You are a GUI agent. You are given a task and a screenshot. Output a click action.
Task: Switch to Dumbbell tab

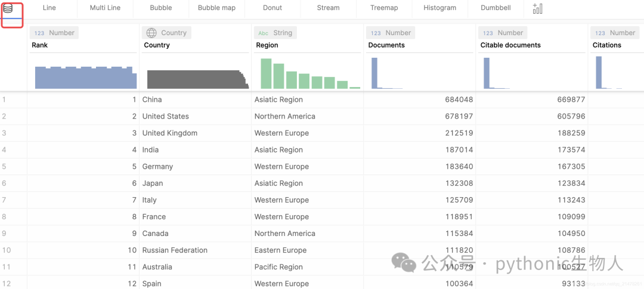click(496, 8)
